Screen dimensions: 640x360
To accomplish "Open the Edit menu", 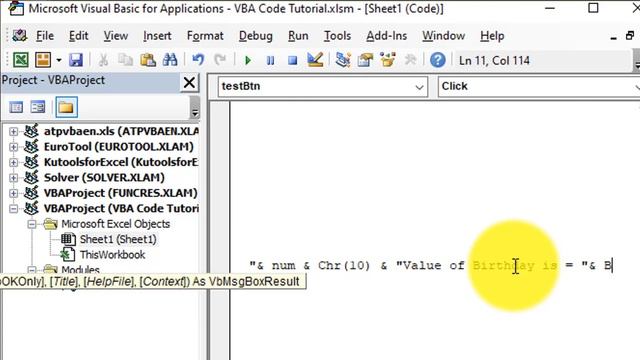I will [78, 36].
